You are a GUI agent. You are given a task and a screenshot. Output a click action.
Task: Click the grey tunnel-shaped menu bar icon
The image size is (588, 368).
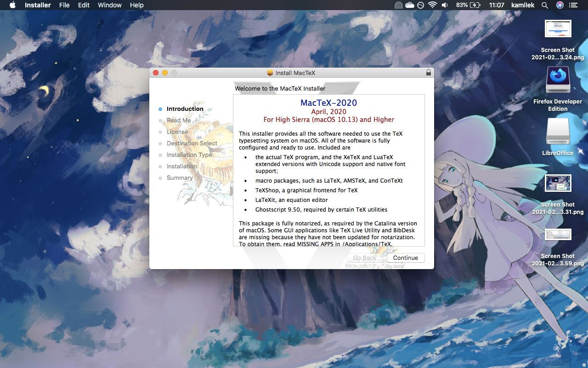[398, 5]
